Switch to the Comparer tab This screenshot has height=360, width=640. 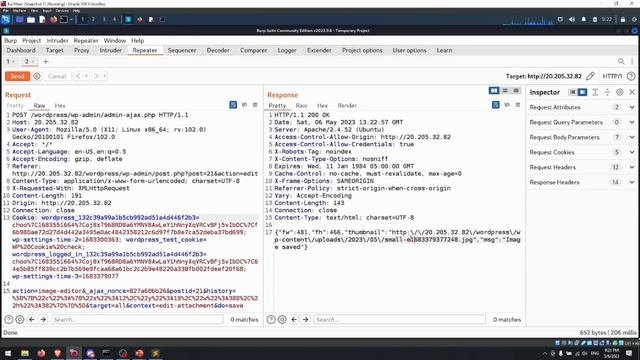pyautogui.click(x=253, y=50)
